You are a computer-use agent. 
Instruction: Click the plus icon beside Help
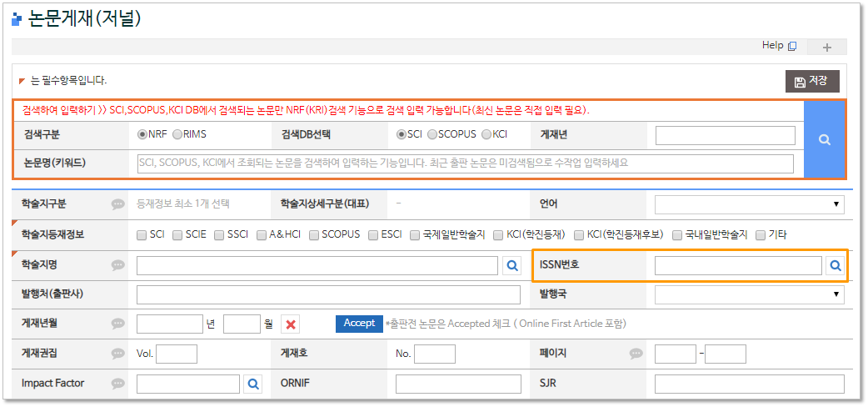point(826,48)
